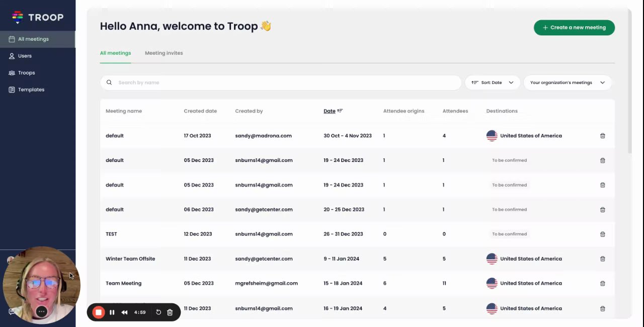Click the Troop logo

click(38, 17)
